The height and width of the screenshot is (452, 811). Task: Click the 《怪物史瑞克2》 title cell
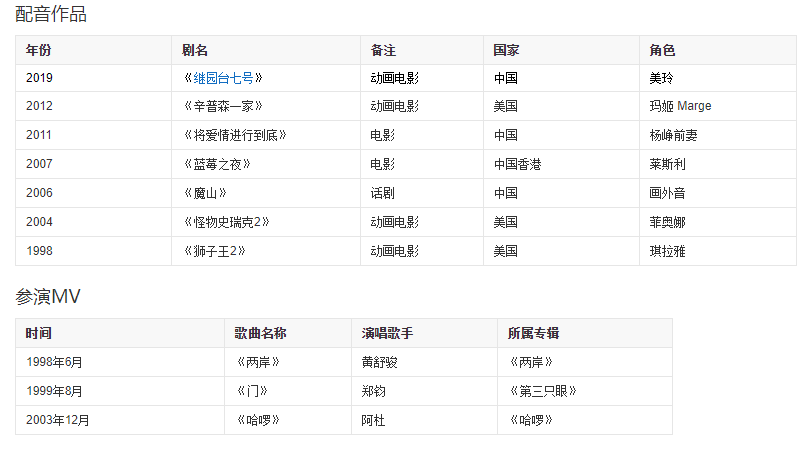[x=226, y=222]
